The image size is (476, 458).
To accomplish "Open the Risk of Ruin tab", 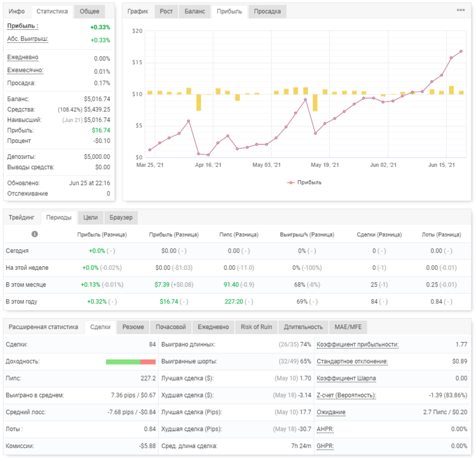I will point(256,327).
